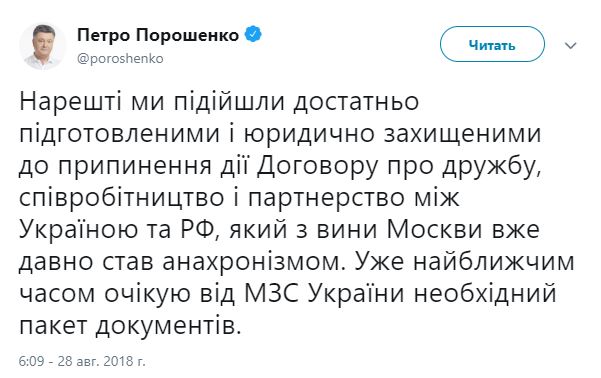Click the word співробітництво in the tweet
Screen dimensions: 601x378
[122, 200]
